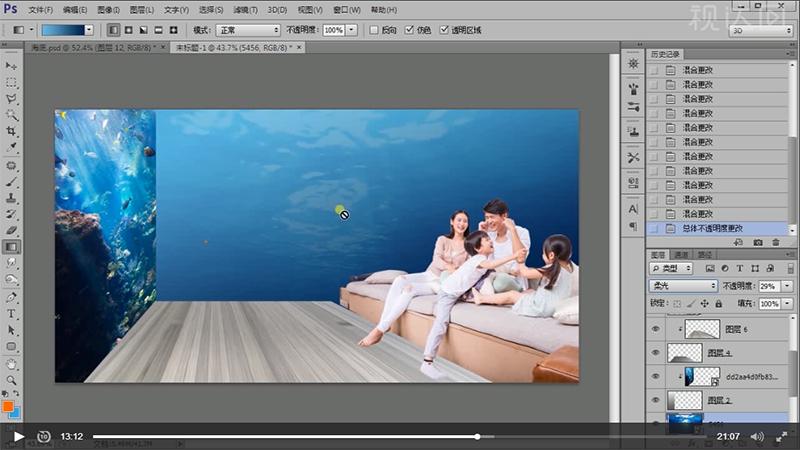Open the 滤镜(T) menu
The width and height of the screenshot is (800, 450).
245,10
